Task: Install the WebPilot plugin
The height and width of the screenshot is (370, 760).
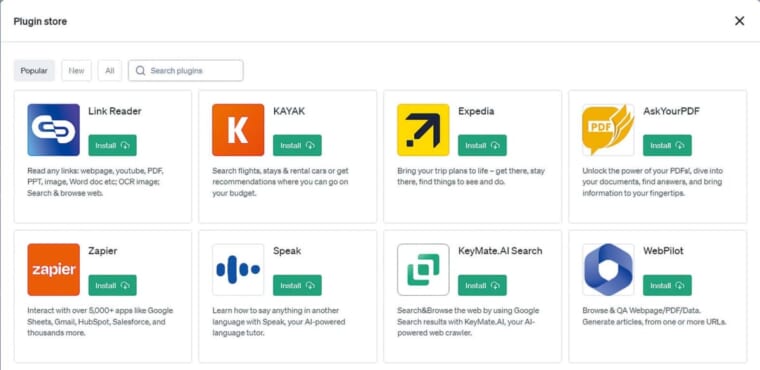Action: [x=667, y=285]
